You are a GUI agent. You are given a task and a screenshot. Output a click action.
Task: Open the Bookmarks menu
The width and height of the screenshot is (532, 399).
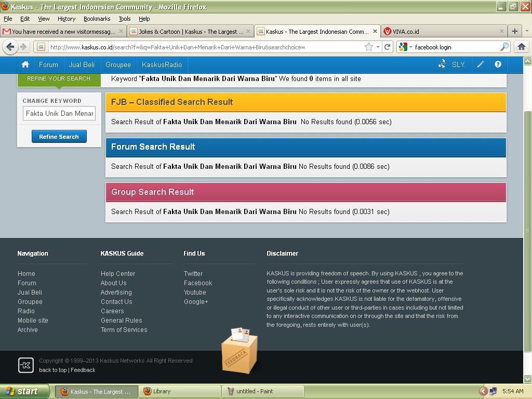point(97,19)
